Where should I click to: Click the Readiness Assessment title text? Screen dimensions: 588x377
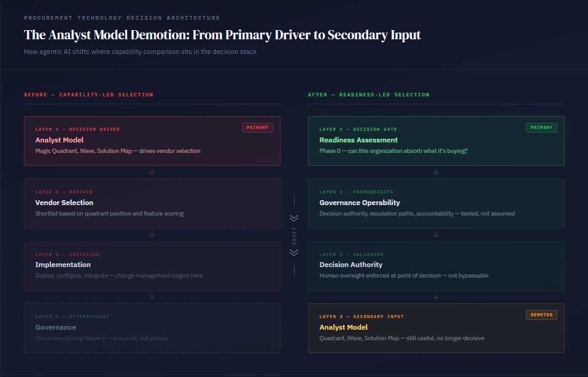[x=358, y=140]
